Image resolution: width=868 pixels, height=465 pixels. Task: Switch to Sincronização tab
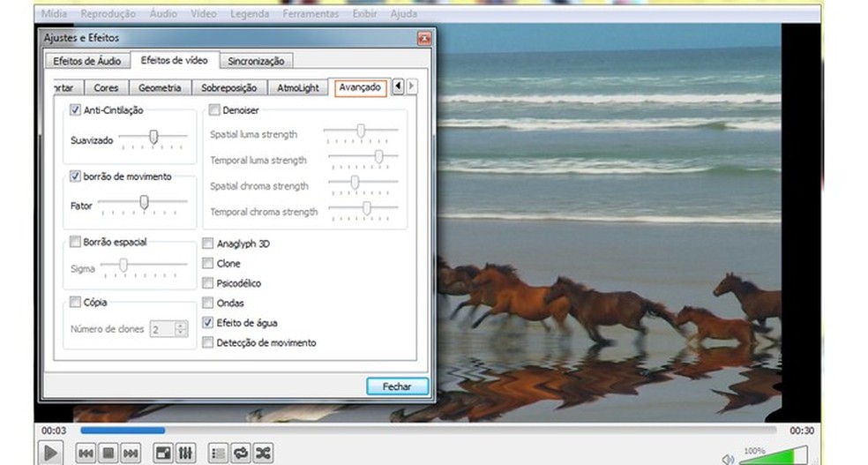click(256, 61)
